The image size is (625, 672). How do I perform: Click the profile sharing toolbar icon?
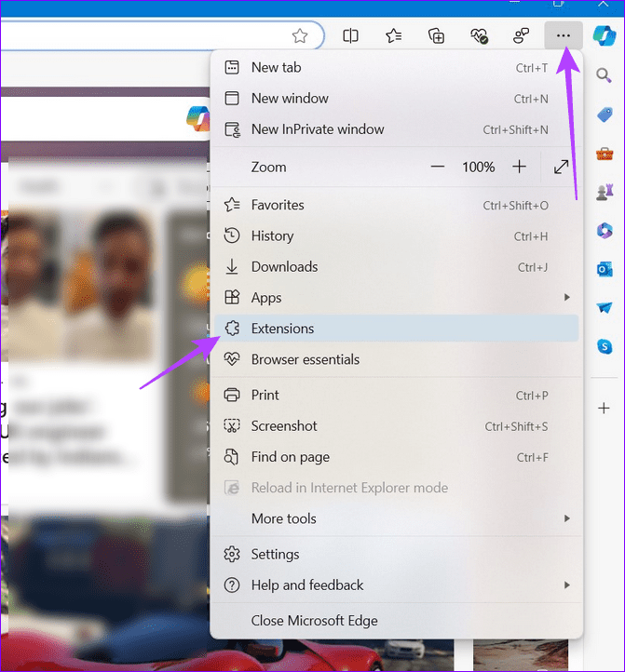click(x=521, y=35)
